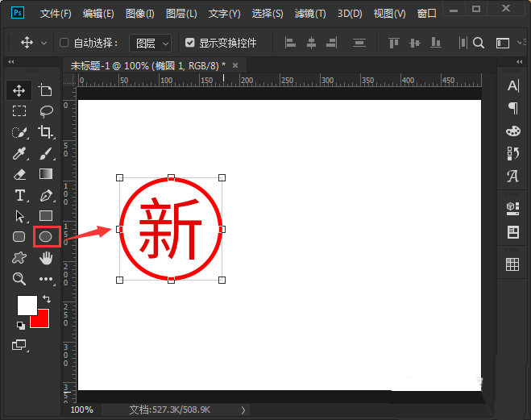This screenshot has height=420, width=531.
Task: Pick the Rectangle shape tool
Action: (x=46, y=216)
